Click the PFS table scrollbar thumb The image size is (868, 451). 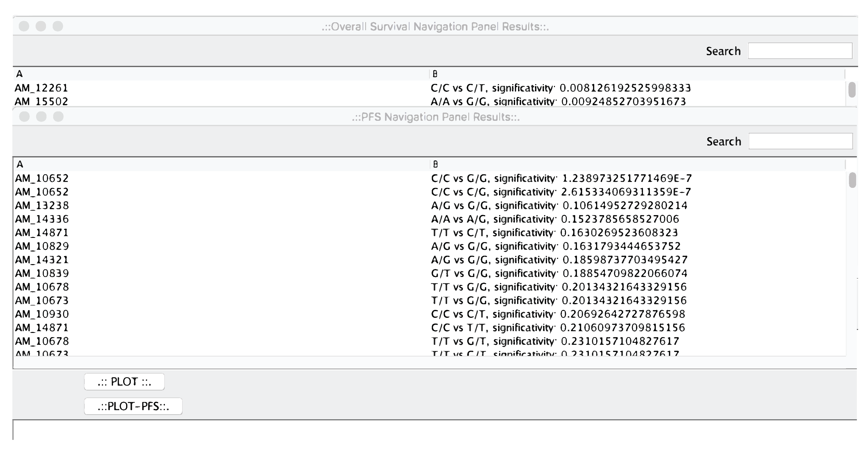(852, 180)
